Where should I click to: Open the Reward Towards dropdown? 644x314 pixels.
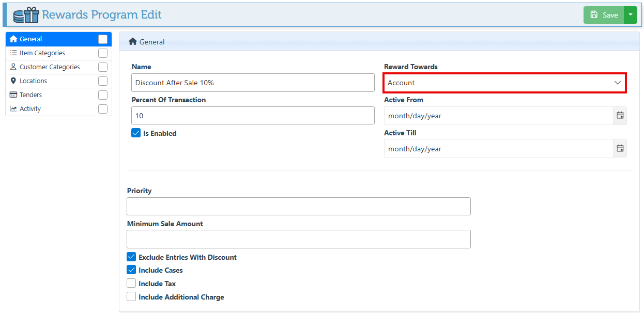click(x=504, y=83)
